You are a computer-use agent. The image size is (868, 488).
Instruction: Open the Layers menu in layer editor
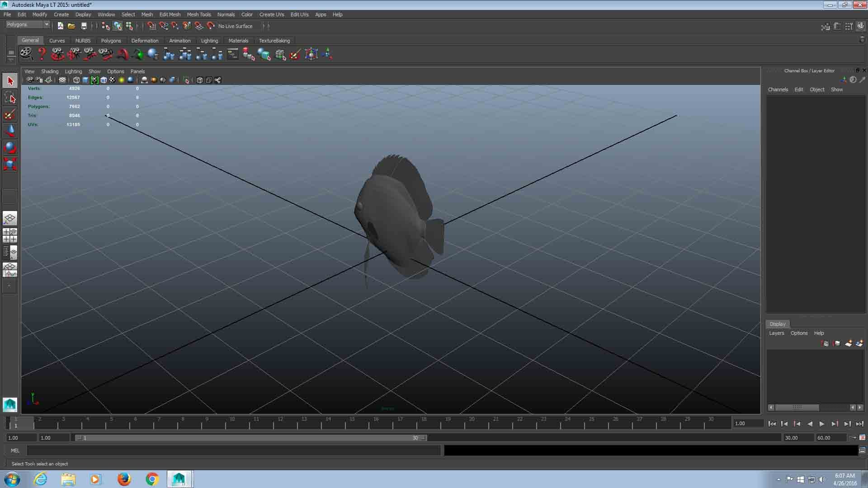776,333
